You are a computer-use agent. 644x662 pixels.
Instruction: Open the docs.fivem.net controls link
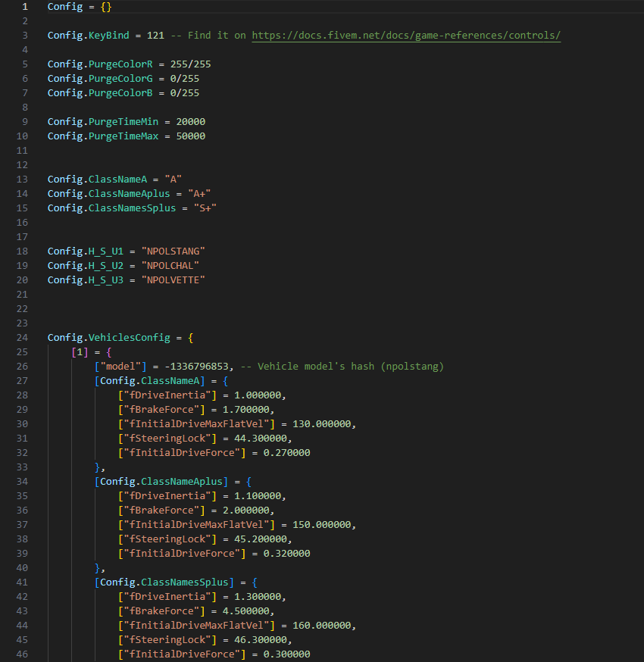click(406, 36)
